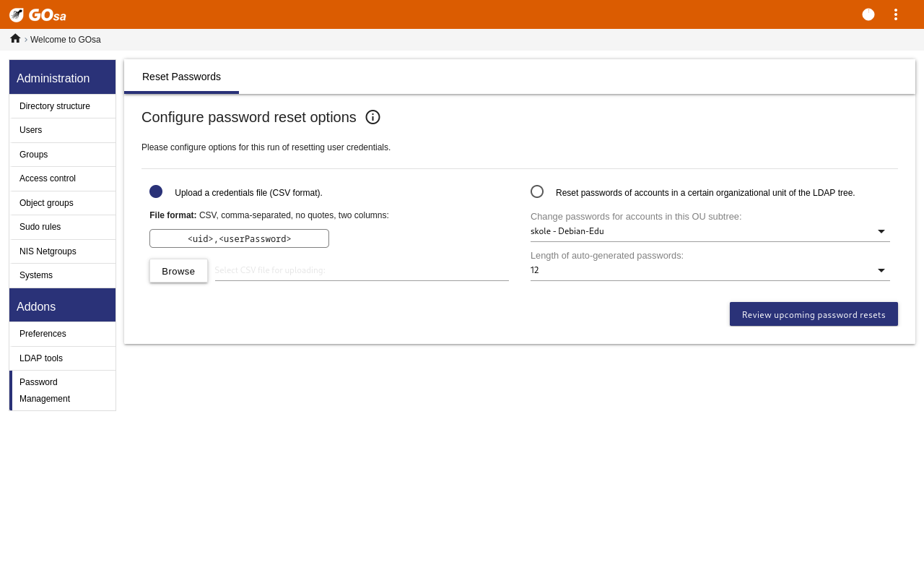Screen dimensions: 924x578
Task: Open the password length dropdown
Action: click(x=710, y=270)
